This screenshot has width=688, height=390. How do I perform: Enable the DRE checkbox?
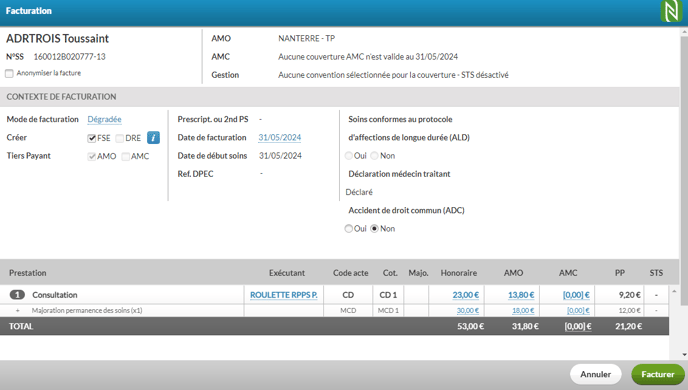pos(119,138)
